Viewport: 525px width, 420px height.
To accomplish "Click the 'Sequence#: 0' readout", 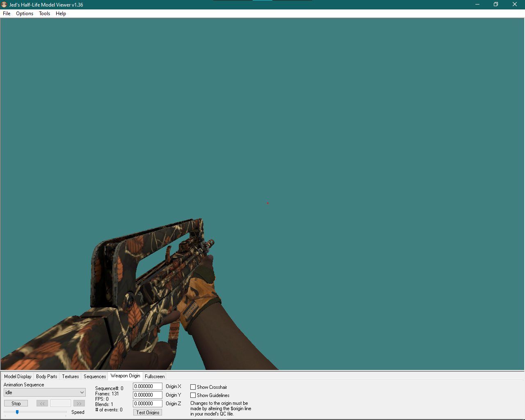I will pos(109,388).
